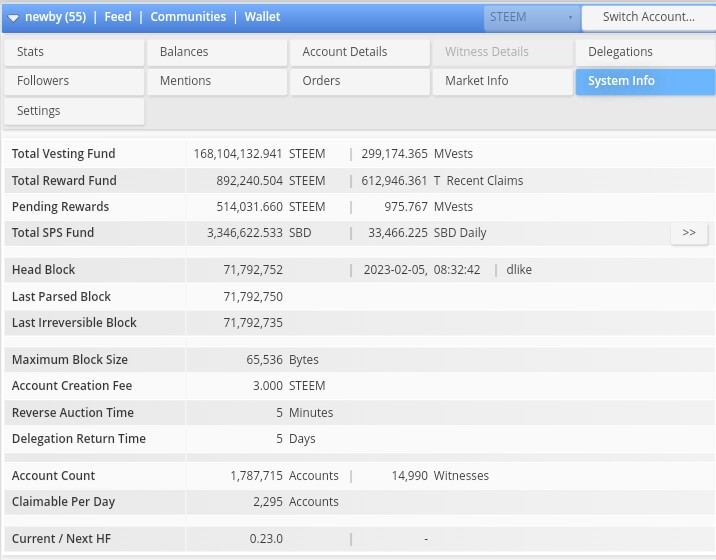Select the Witness Details tab
Viewport: 716px width, 560px height.
pos(503,52)
